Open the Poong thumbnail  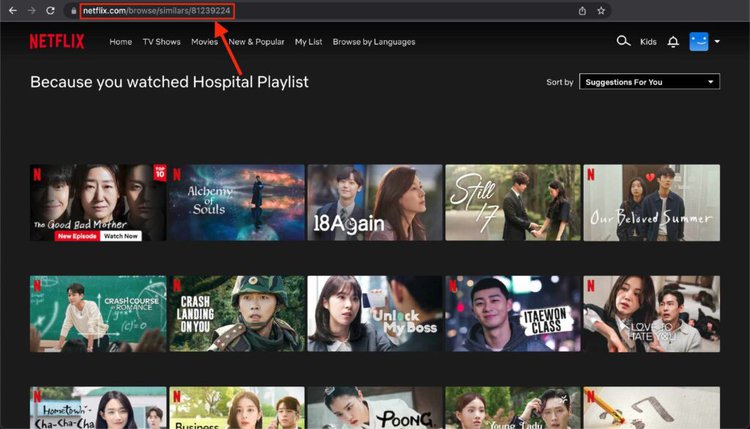[x=375, y=407]
